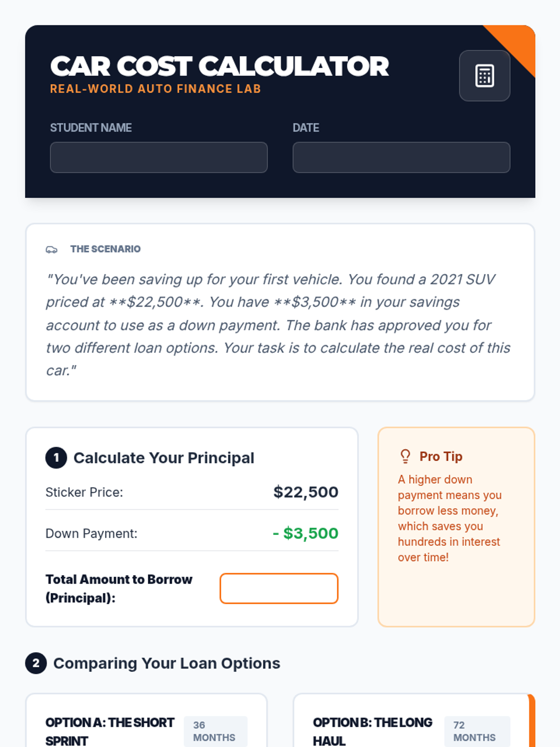Click the Option B: The Long Haul heading
The height and width of the screenshot is (747, 560).
[x=372, y=731]
